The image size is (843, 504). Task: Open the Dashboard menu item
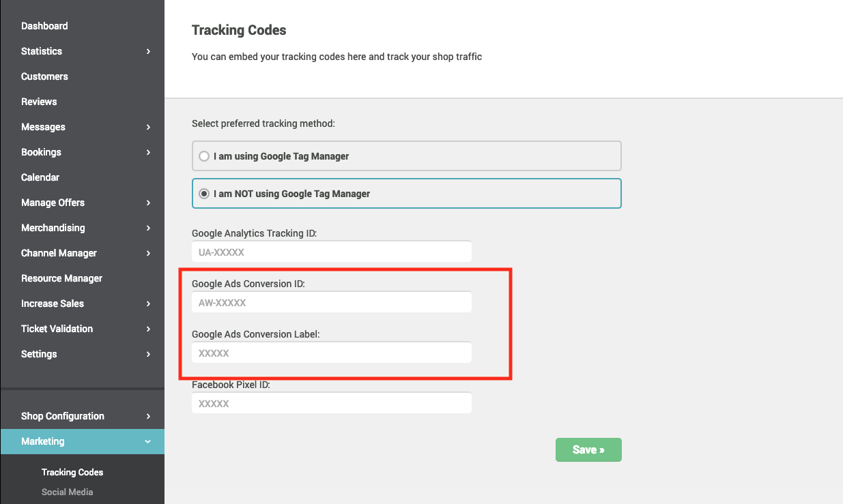44,26
